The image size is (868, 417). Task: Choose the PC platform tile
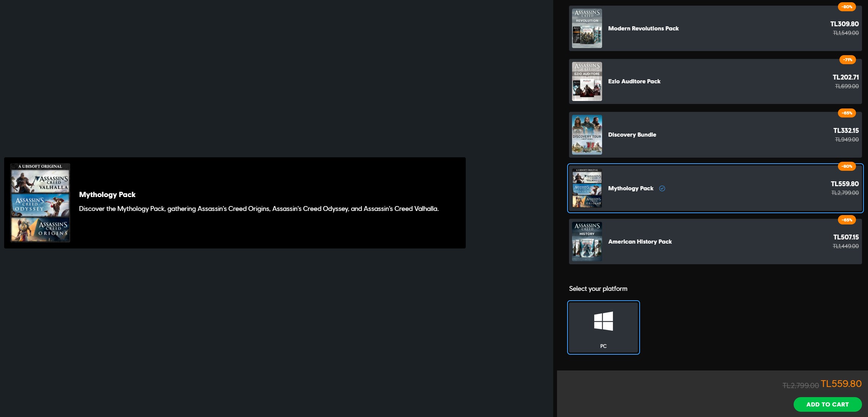point(603,327)
